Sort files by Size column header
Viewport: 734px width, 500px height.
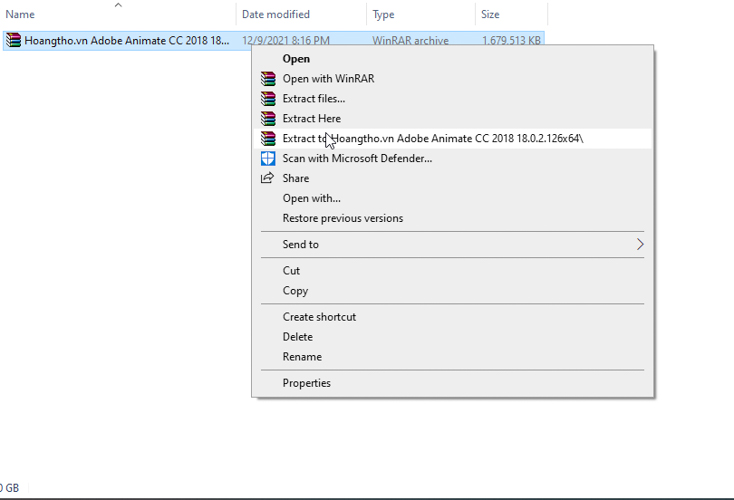tap(490, 15)
